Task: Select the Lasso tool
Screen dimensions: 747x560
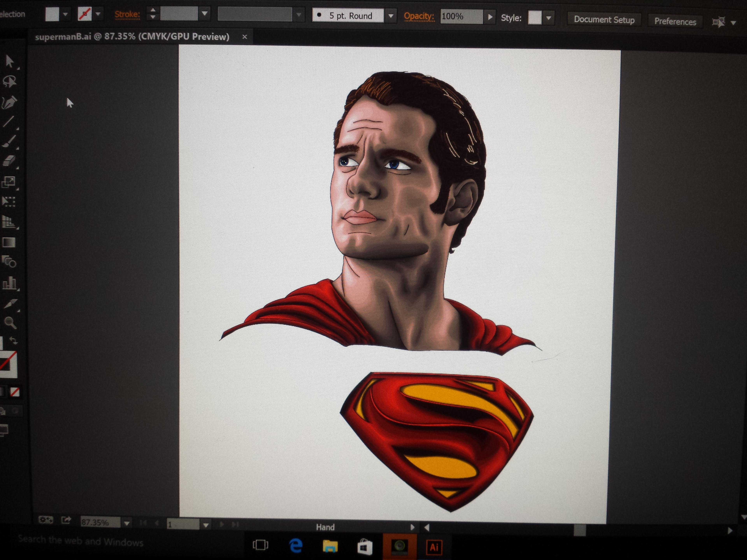Action: click(x=10, y=81)
